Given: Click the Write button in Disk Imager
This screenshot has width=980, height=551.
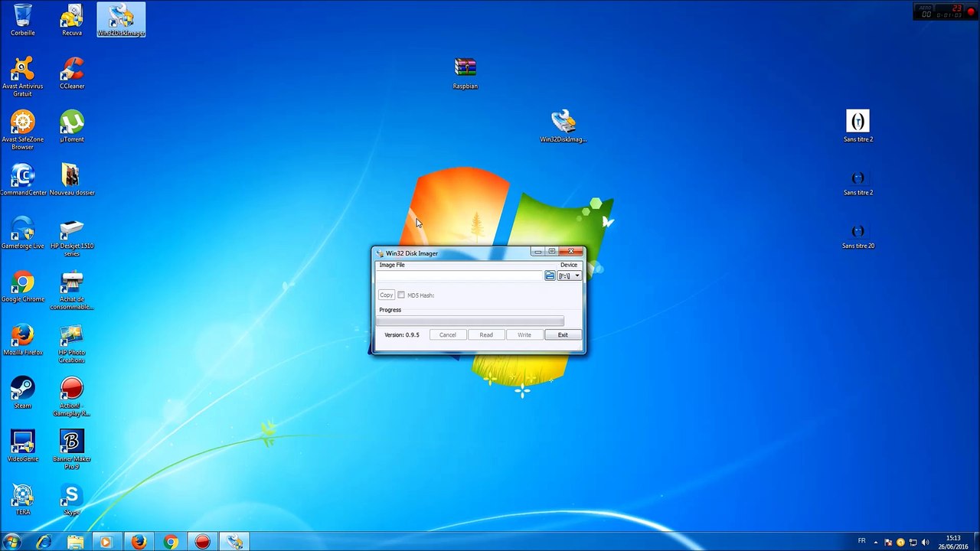Looking at the screenshot, I should [x=524, y=334].
